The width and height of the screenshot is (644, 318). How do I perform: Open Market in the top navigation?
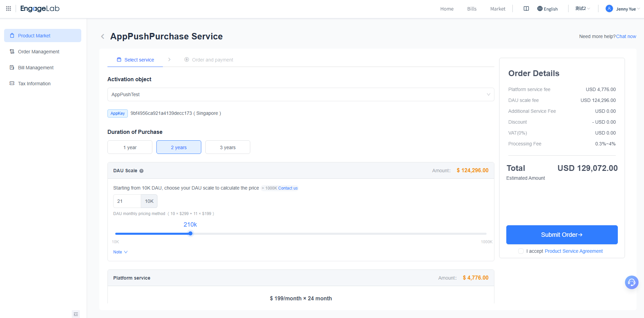[x=498, y=9]
